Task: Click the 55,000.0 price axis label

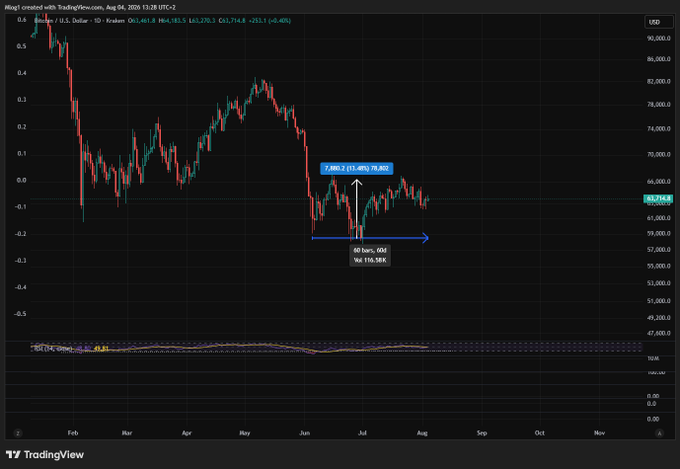Action: coord(658,266)
